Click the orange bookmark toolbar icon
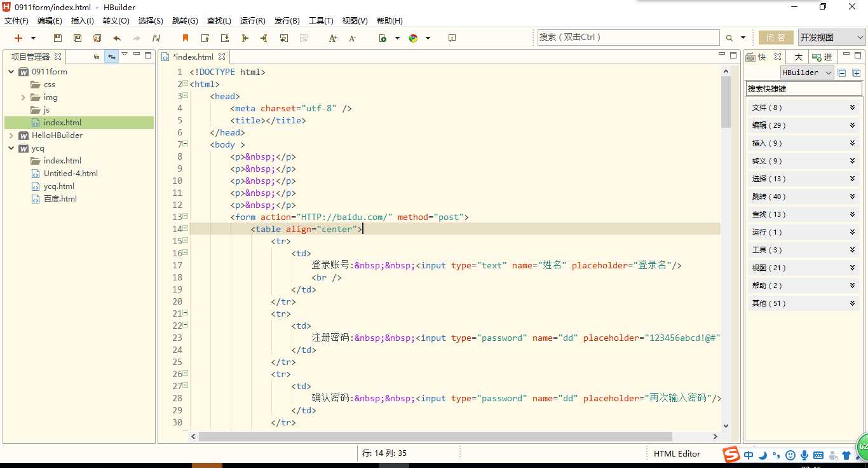Image resolution: width=868 pixels, height=468 pixels. 186,38
